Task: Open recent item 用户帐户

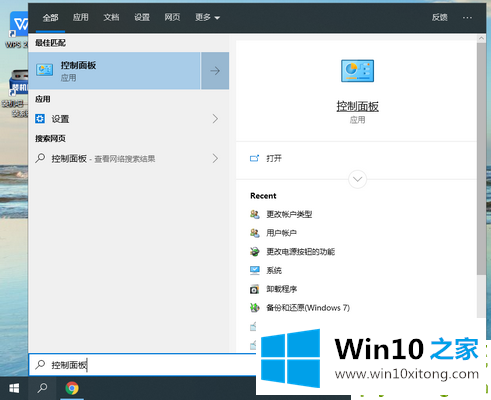Action: tap(281, 233)
